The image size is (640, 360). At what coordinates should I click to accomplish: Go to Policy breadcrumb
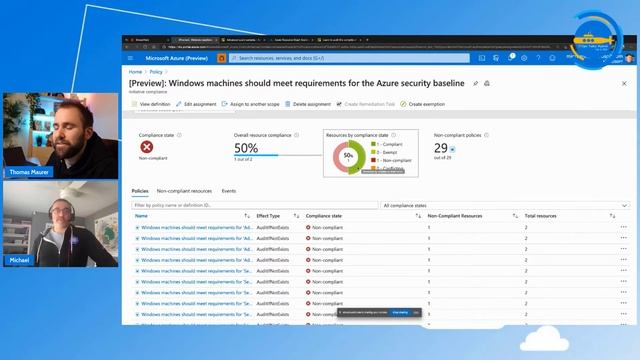pos(156,72)
